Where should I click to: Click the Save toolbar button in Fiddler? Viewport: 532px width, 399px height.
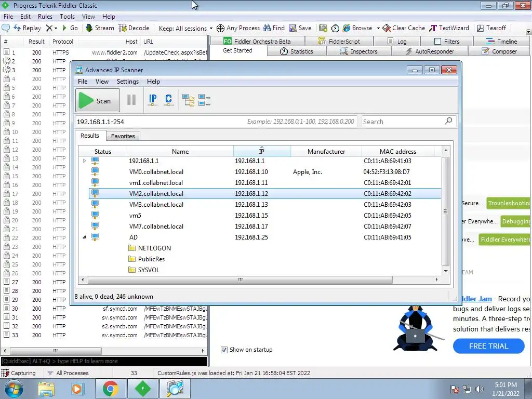[300, 28]
